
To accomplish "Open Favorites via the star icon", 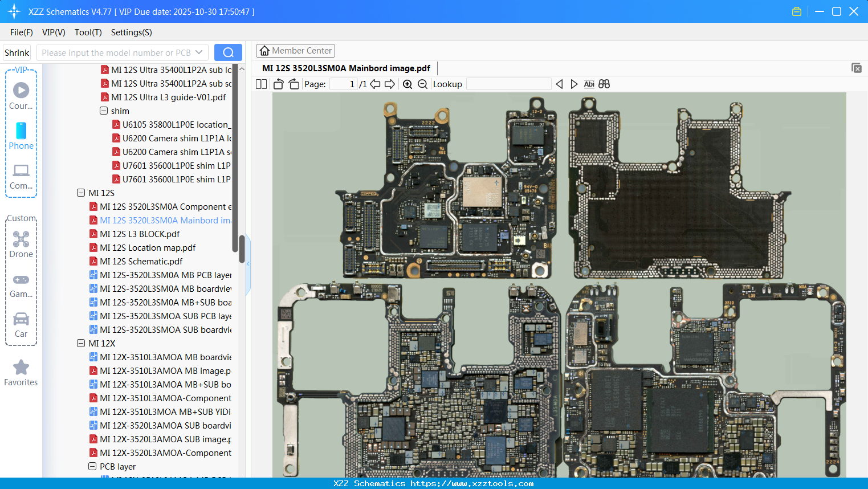I will pyautogui.click(x=21, y=368).
